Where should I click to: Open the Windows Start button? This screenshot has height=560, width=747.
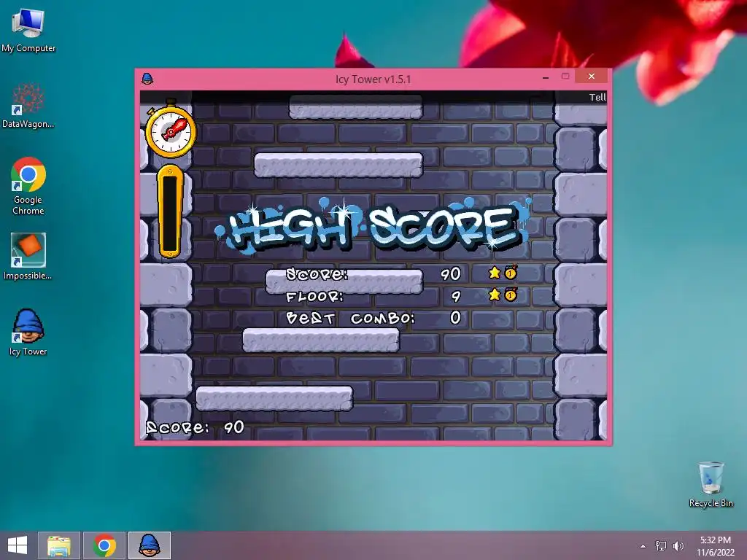point(18,545)
